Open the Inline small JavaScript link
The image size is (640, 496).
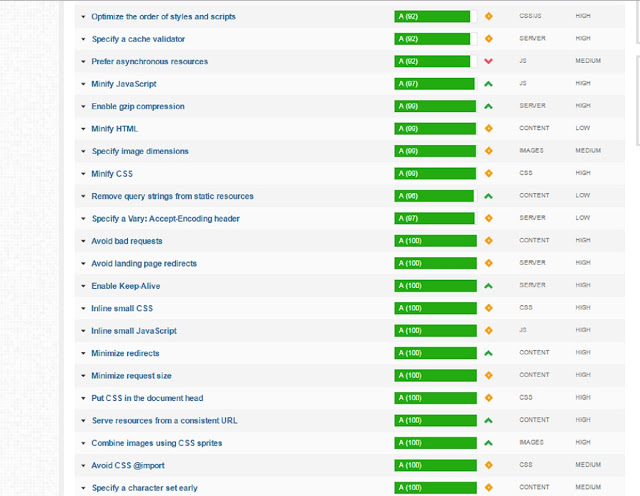click(134, 331)
